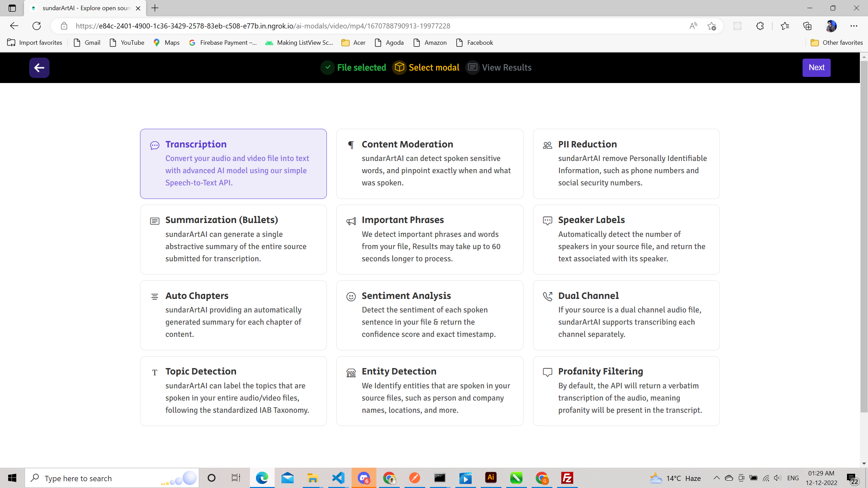Click the Important Phrases megaphone icon

[351, 221]
